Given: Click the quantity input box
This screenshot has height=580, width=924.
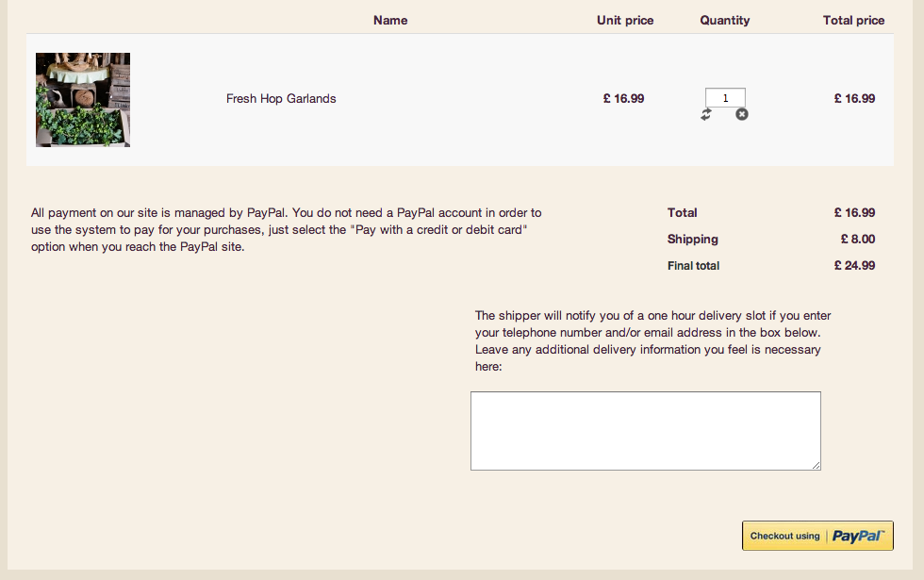Looking at the screenshot, I should 725,97.
